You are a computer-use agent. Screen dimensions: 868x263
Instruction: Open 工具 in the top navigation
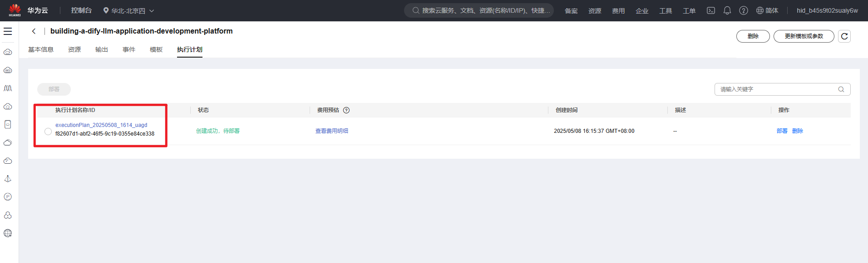pos(666,11)
